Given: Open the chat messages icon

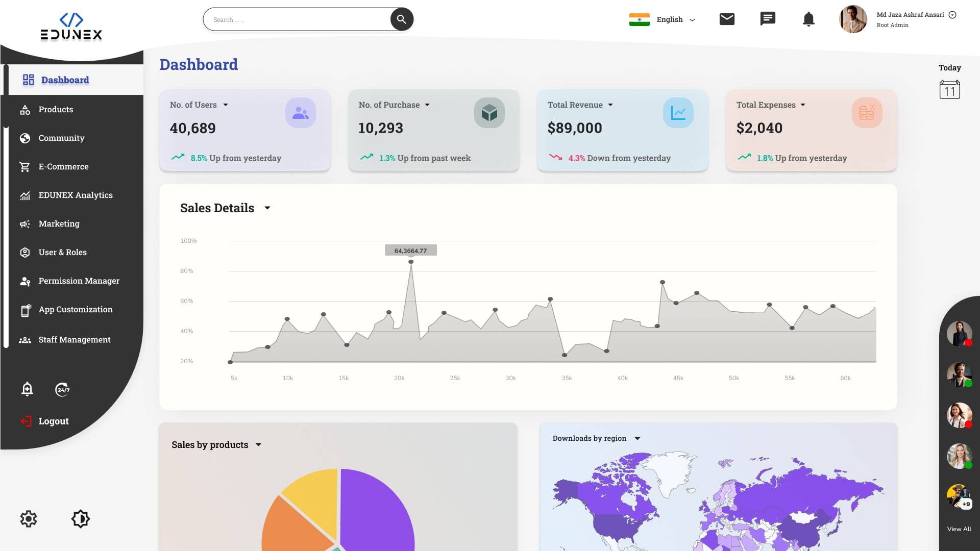Looking at the screenshot, I should [x=768, y=19].
